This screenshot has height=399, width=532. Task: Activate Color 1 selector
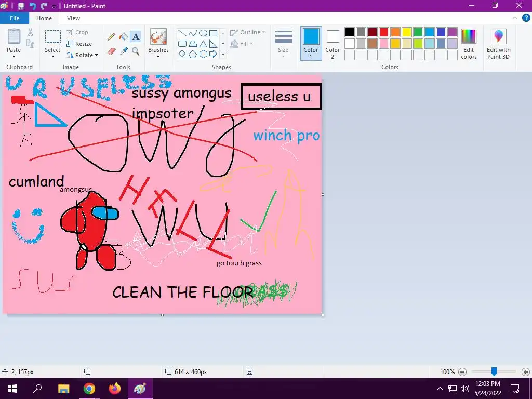(x=311, y=44)
